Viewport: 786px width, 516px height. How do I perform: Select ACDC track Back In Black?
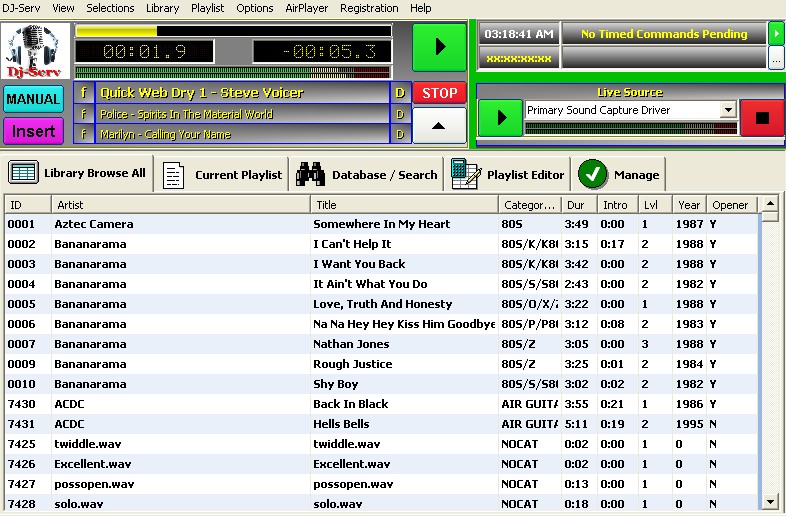pyautogui.click(x=381, y=404)
